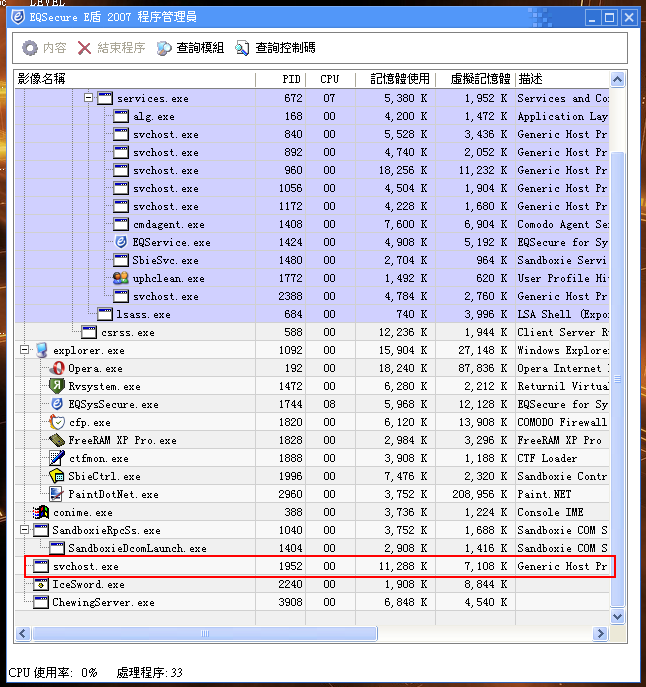Select the svchost.exe process PID 960
This screenshot has width=646, height=687.
[x=312, y=170]
